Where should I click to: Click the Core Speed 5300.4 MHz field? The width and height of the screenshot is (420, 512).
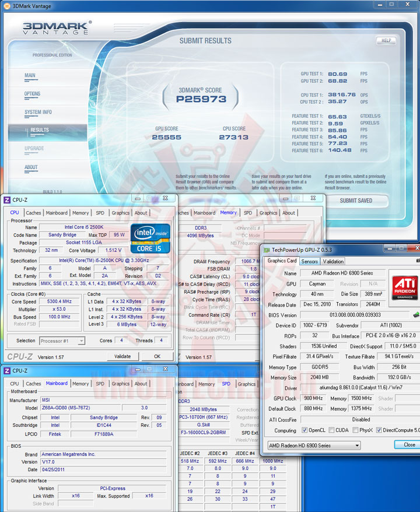pos(59,301)
